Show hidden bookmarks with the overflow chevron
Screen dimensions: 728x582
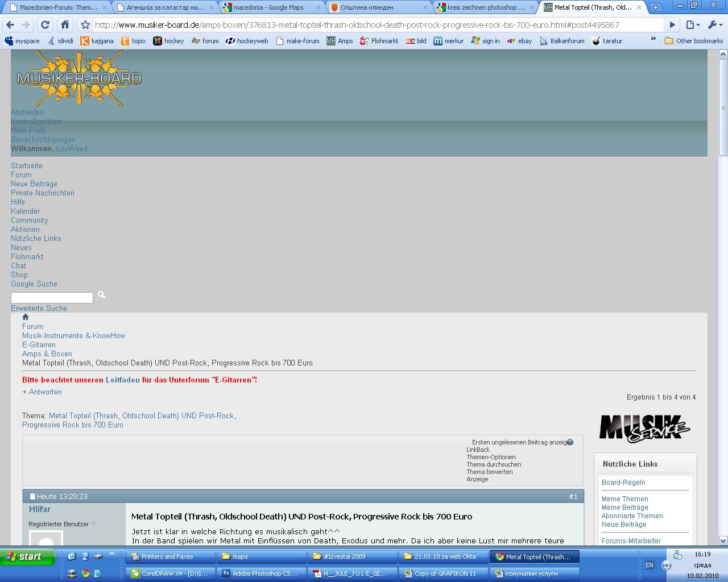[653, 40]
